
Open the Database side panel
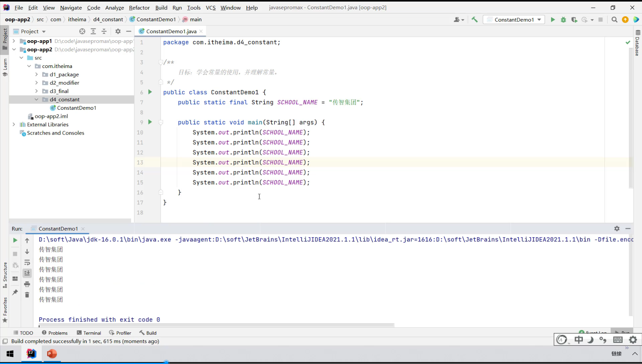pyautogui.click(x=637, y=43)
